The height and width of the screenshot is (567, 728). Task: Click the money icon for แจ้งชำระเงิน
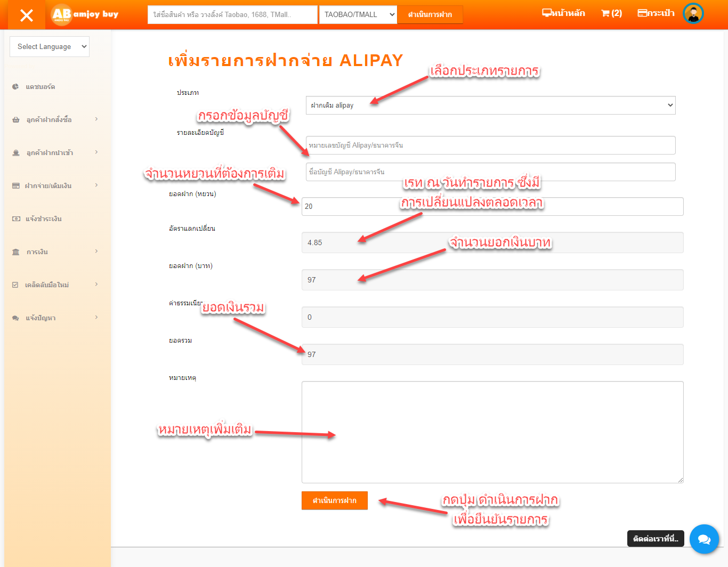click(x=16, y=218)
